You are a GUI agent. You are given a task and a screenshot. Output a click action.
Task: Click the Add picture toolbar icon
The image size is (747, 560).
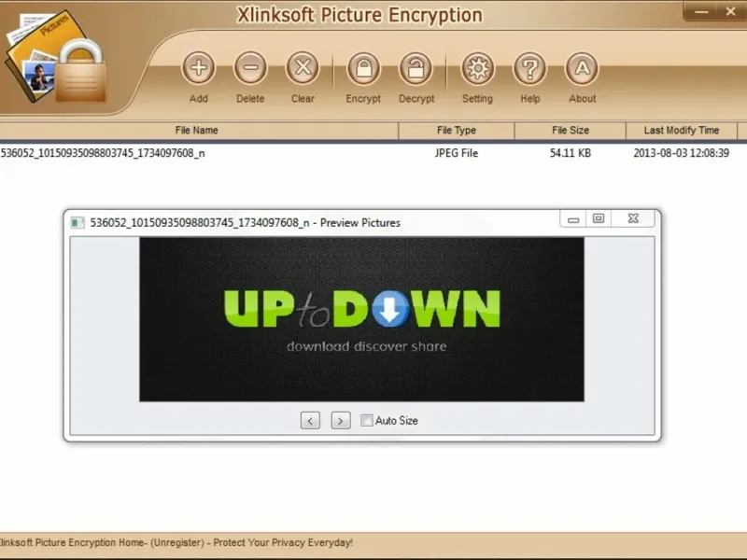(199, 67)
